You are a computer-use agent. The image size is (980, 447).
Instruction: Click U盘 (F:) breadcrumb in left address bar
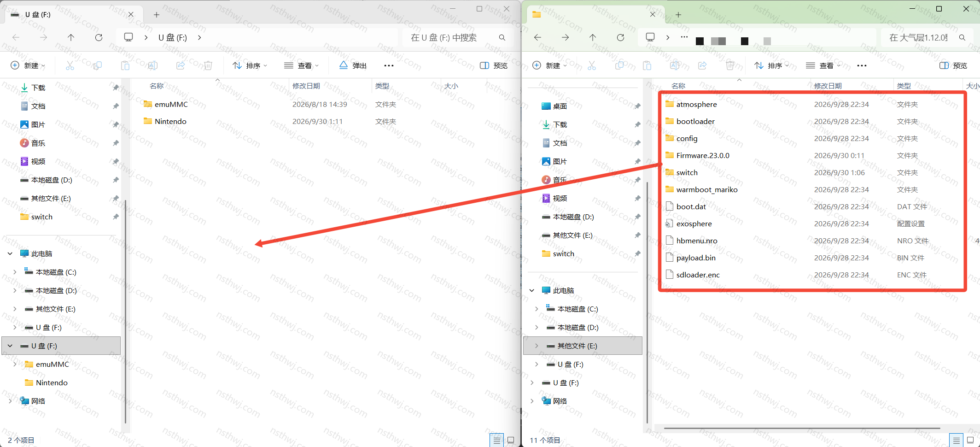pyautogui.click(x=173, y=37)
